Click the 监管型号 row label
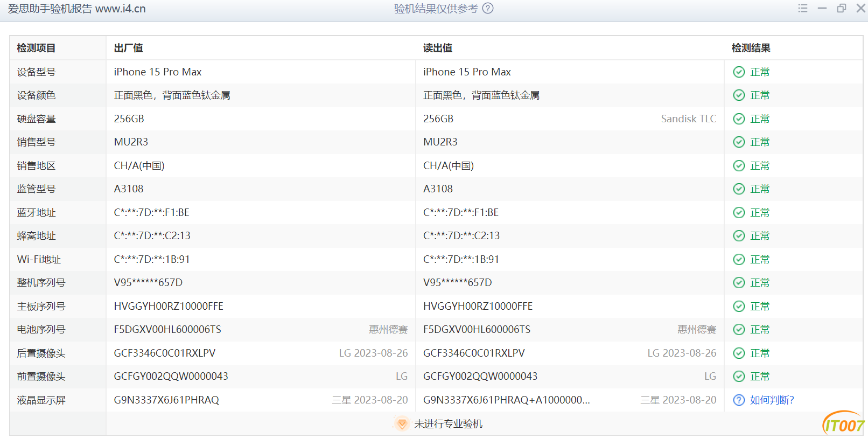Screen dimensions: 868x438 tap(36, 189)
